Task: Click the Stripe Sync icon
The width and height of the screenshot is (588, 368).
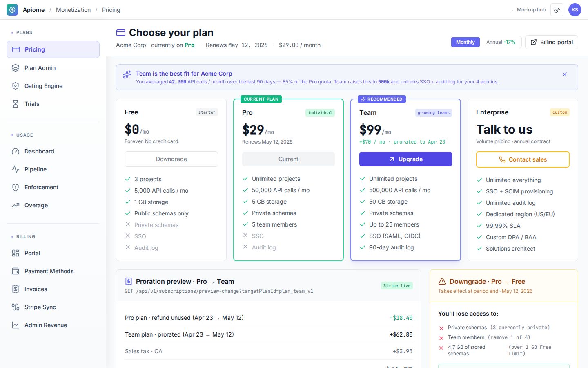Action: pyautogui.click(x=16, y=307)
